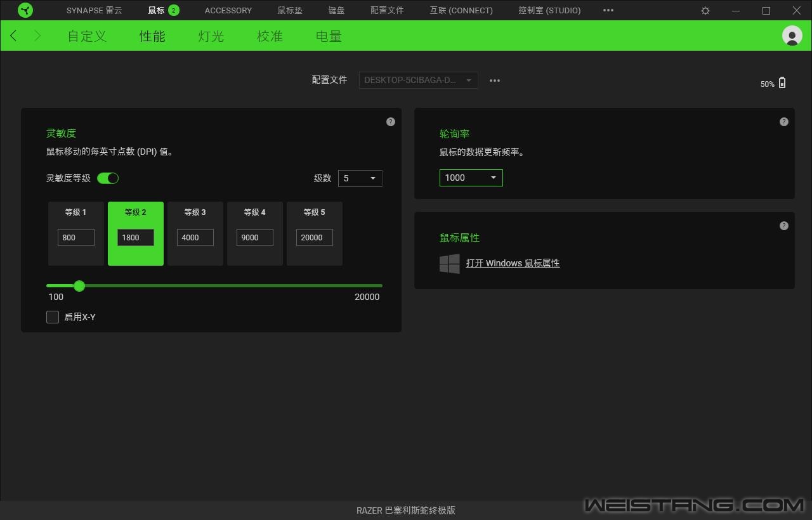
Task: Open the user account avatar
Action: [x=792, y=36]
